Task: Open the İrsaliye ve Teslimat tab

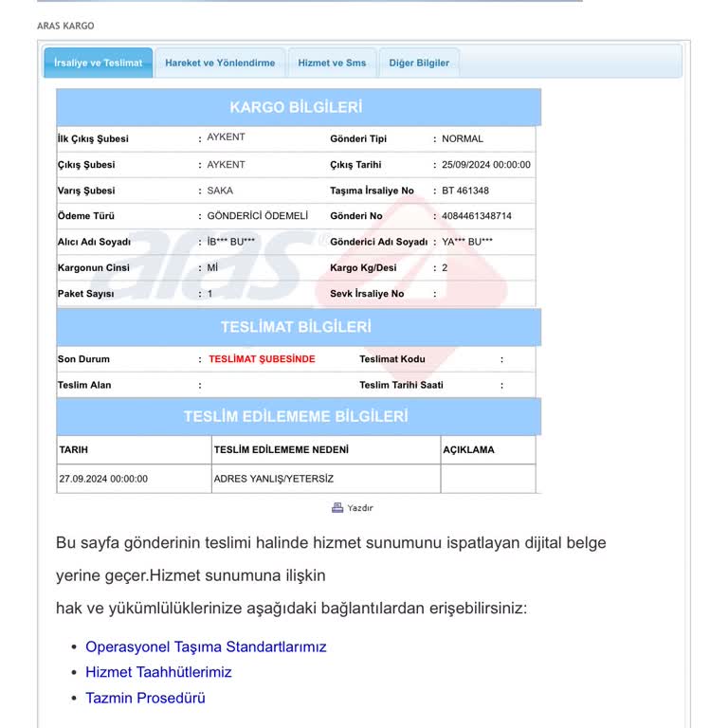Action: pyautogui.click(x=98, y=63)
